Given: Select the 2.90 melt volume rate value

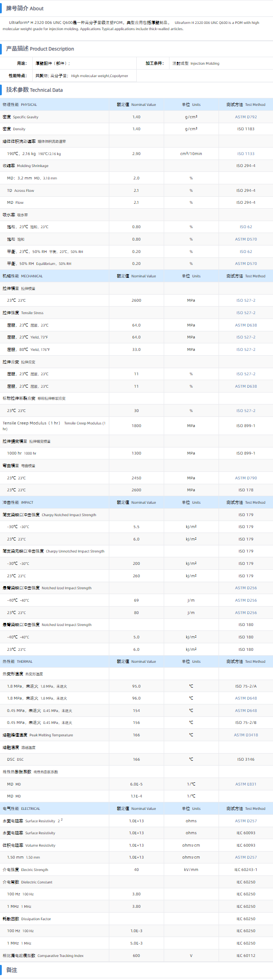Looking at the screenshot, I should pyautogui.click(x=136, y=154).
